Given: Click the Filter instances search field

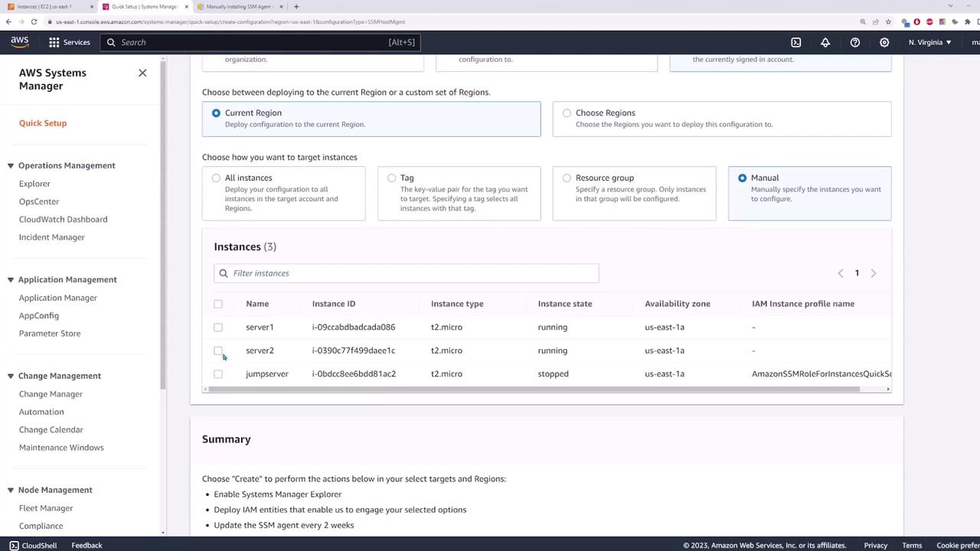Looking at the screenshot, I should point(407,273).
